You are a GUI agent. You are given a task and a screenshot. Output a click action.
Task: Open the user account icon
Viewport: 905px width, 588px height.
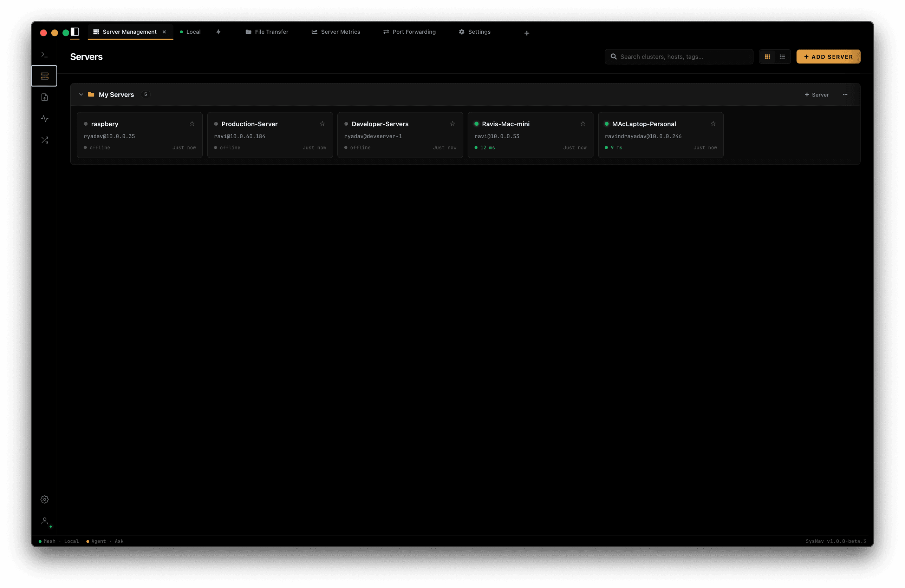[x=45, y=521]
